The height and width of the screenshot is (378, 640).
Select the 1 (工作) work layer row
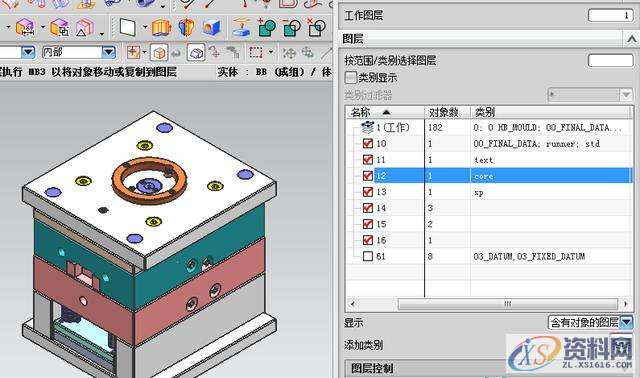[489, 127]
